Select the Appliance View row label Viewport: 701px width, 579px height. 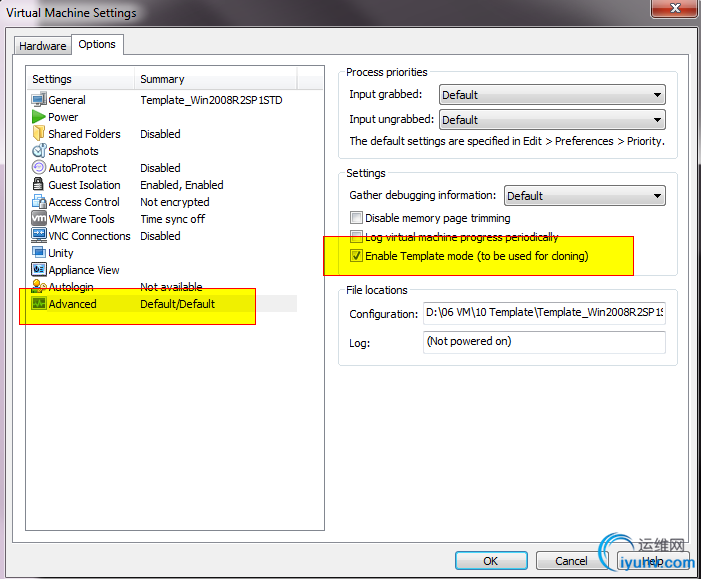pyautogui.click(x=84, y=270)
